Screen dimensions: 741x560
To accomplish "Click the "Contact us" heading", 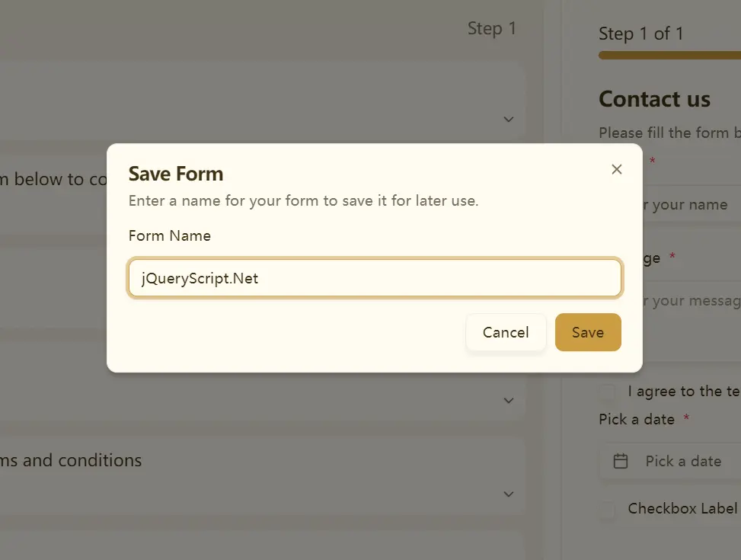I will tap(654, 99).
